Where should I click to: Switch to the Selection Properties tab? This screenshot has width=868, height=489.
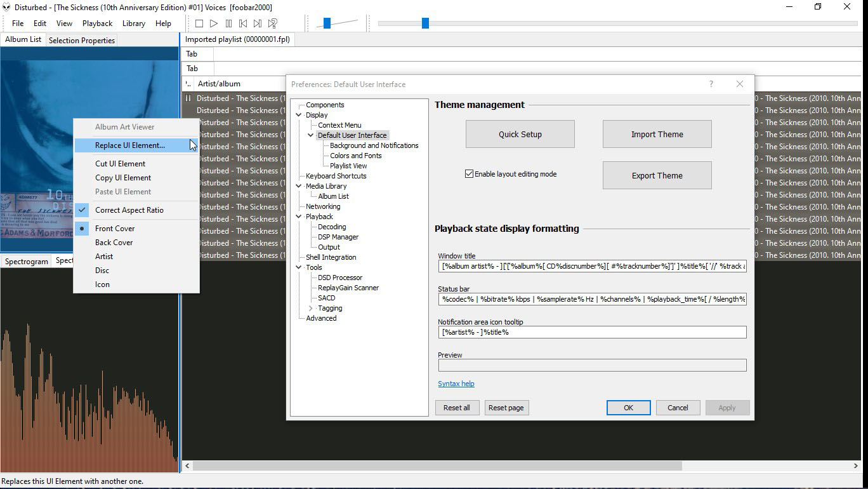tap(82, 40)
